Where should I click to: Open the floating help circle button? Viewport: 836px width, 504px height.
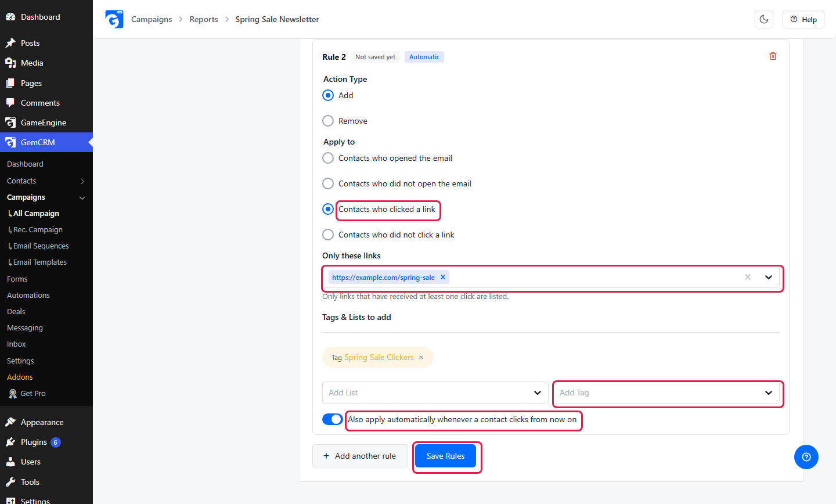[x=806, y=457]
